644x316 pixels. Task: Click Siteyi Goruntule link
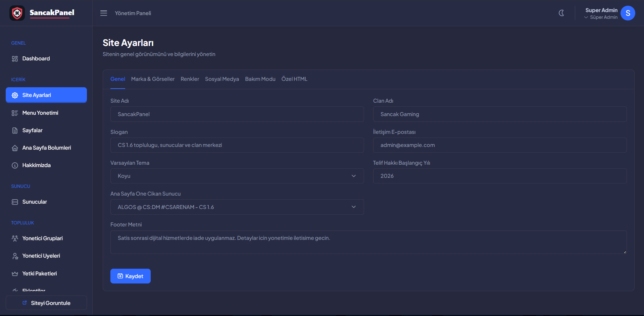(46, 303)
